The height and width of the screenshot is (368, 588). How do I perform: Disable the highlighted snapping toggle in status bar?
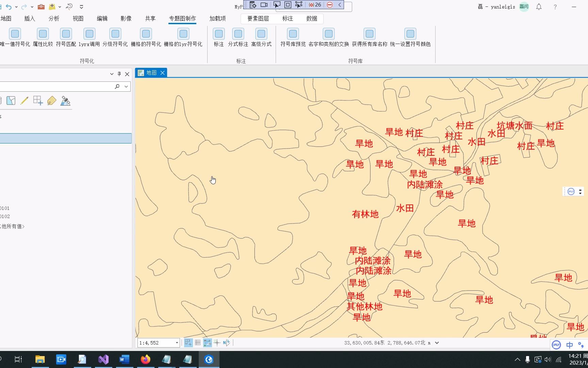(x=207, y=343)
